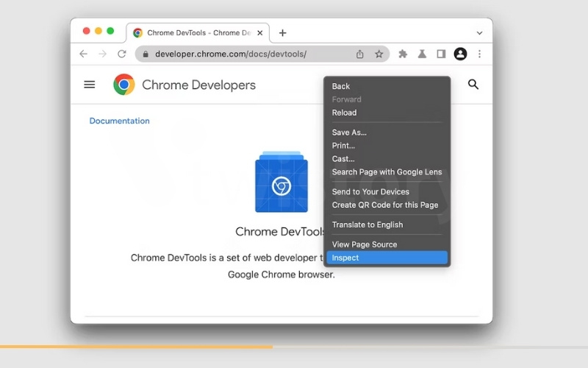
Task: Close the Chrome DevTools tab
Action: coord(260,33)
